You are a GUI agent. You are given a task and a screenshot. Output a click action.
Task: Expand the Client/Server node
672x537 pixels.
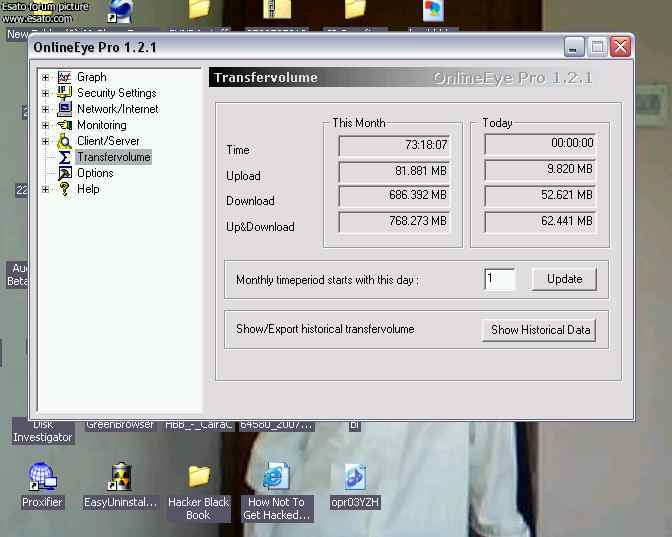click(45, 141)
